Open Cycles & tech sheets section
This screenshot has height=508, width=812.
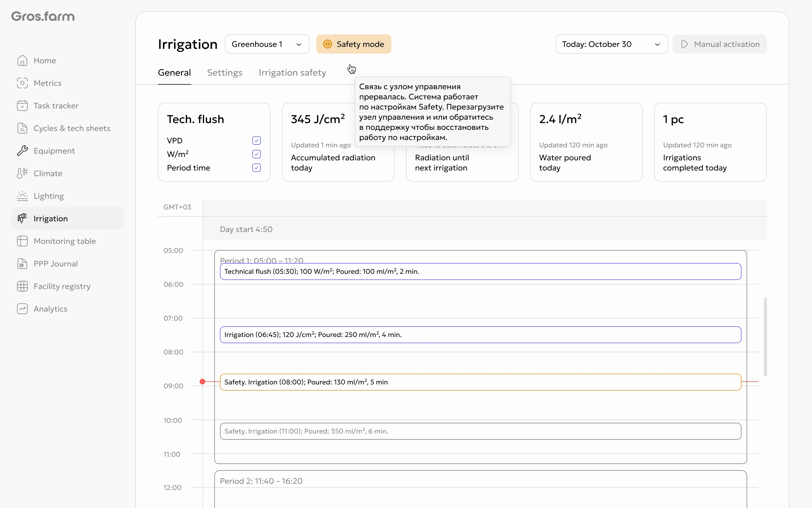click(x=67, y=128)
